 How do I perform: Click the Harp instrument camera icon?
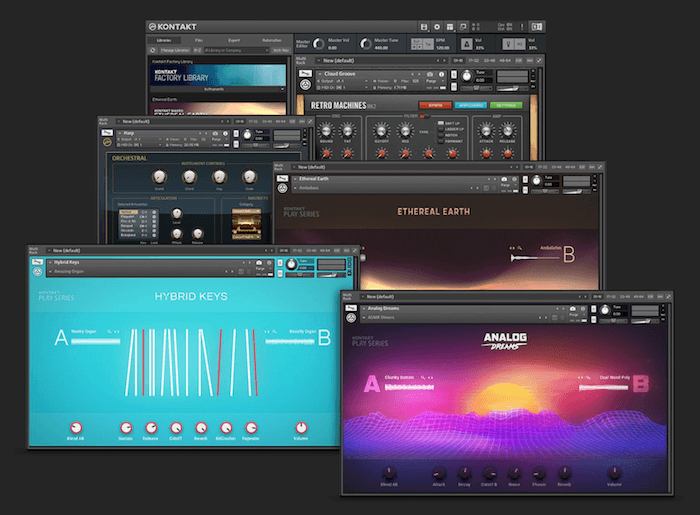coord(215,133)
